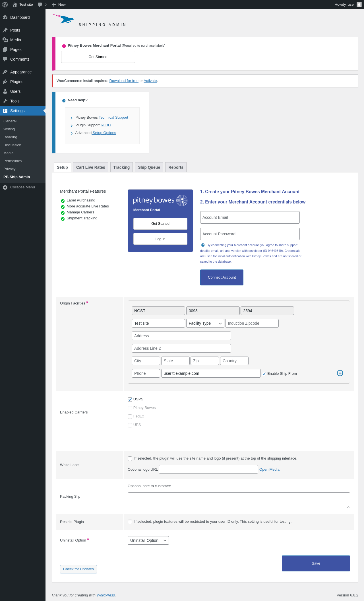Uncheck the USPS carrier checkbox
This screenshot has height=601, width=364.
click(130, 400)
